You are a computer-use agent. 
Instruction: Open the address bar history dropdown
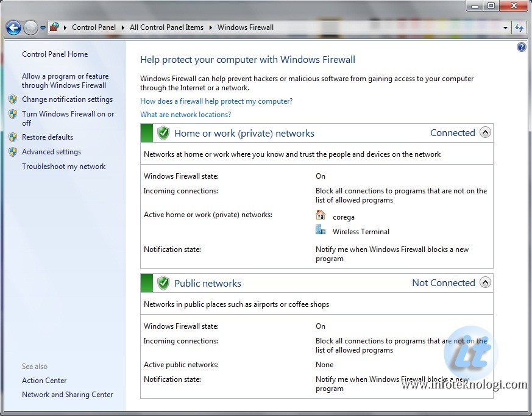coord(506,27)
